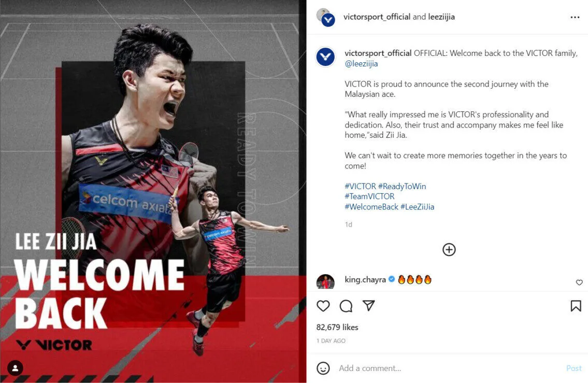Share post via paper plane icon
The image size is (588, 383).
[369, 305]
